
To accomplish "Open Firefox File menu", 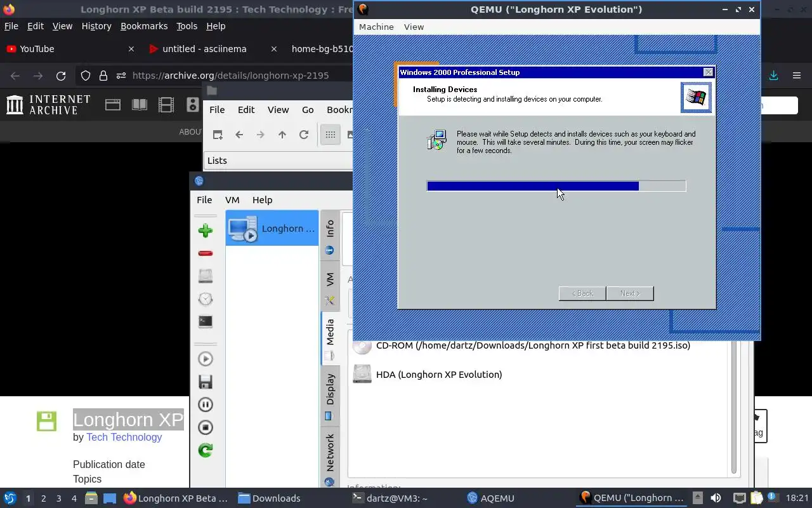I will click(x=11, y=26).
